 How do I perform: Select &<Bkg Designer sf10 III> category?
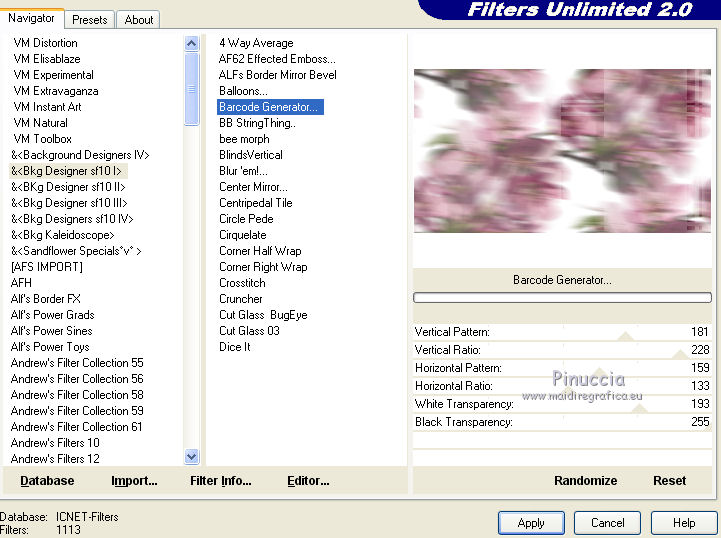69,203
